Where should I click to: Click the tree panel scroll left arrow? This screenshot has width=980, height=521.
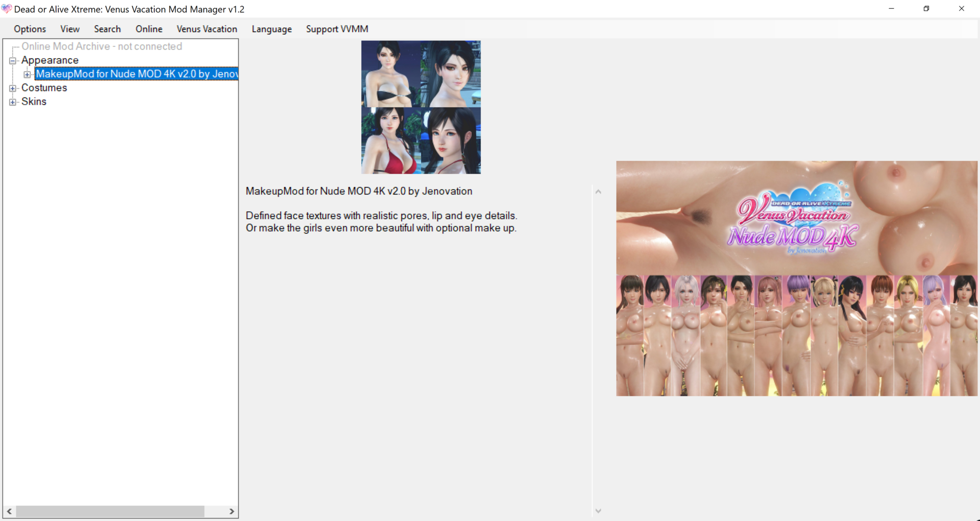click(x=9, y=511)
